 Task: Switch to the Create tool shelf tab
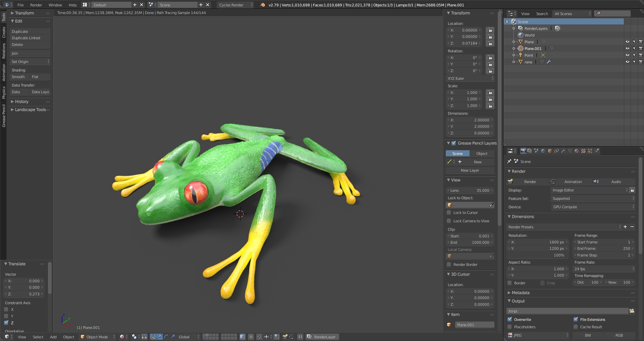click(4, 32)
